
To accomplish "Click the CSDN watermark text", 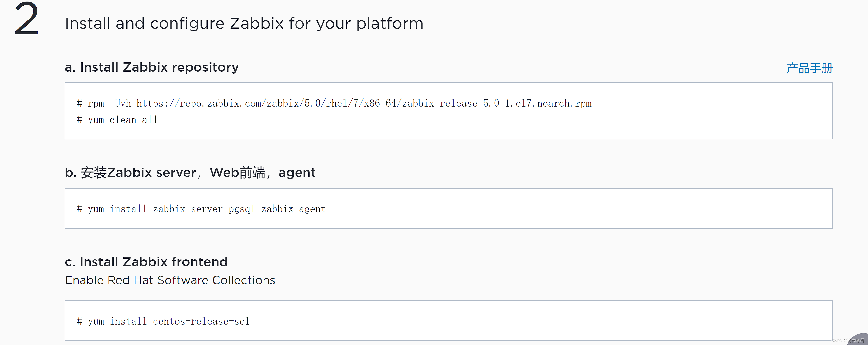I will (846, 341).
